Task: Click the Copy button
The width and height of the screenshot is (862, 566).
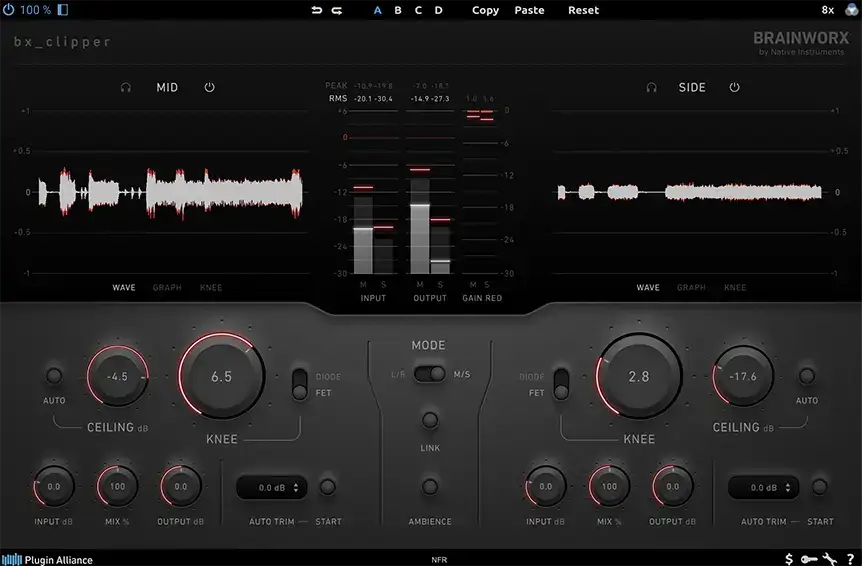Action: coord(485,10)
